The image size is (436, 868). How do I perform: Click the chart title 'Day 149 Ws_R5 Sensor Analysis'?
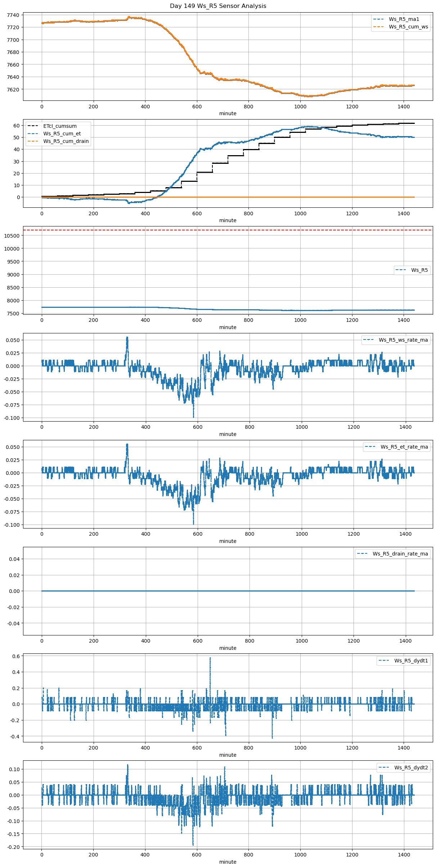pyautogui.click(x=218, y=6)
